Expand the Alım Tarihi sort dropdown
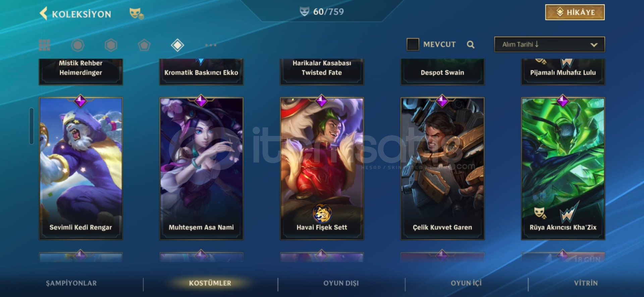This screenshot has height=297, width=644. point(549,44)
